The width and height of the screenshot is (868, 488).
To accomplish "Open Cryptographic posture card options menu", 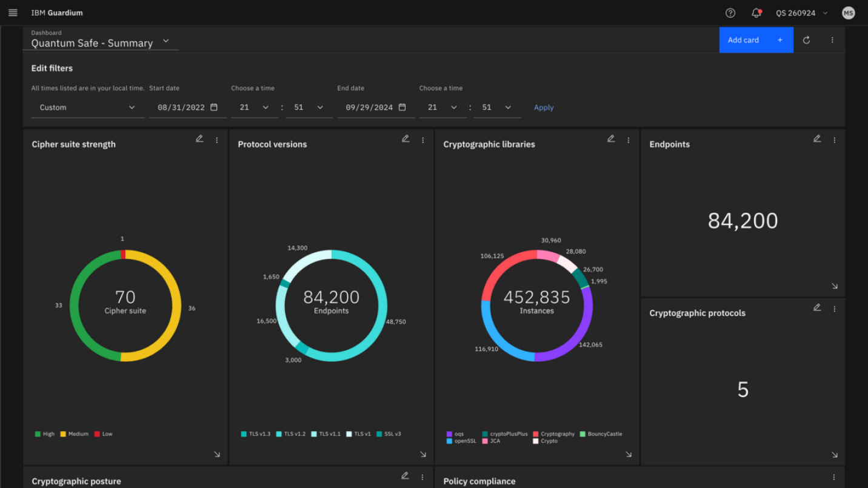I will click(422, 477).
